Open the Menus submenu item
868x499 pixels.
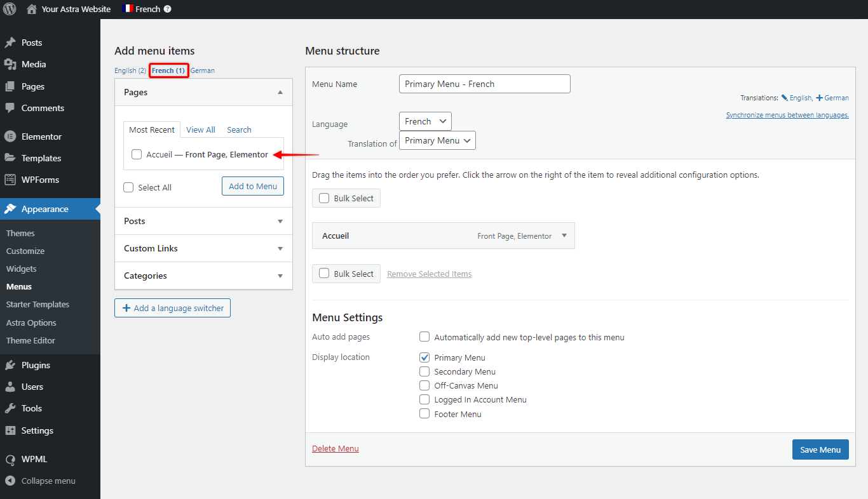tap(19, 286)
